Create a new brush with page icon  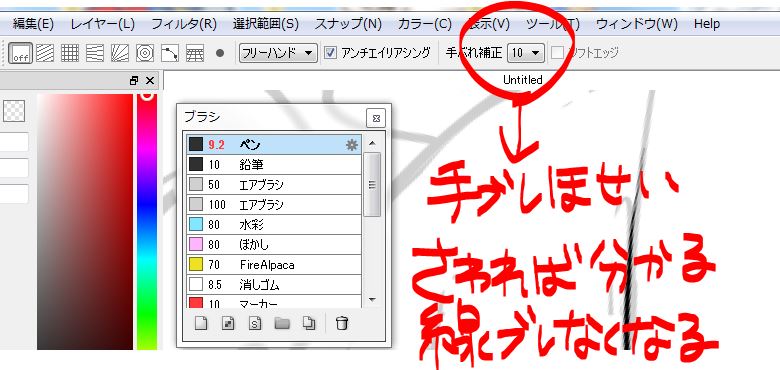(200, 323)
